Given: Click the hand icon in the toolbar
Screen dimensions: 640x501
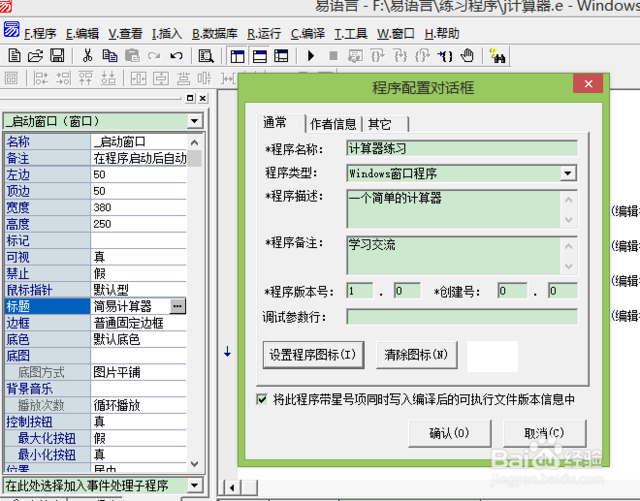Looking at the screenshot, I should tap(467, 55).
